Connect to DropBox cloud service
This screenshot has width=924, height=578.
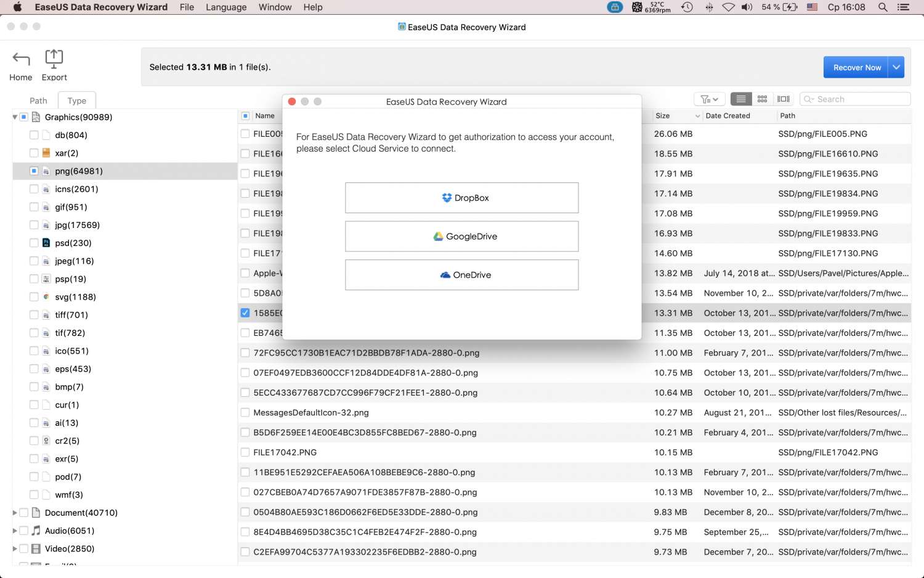(462, 198)
